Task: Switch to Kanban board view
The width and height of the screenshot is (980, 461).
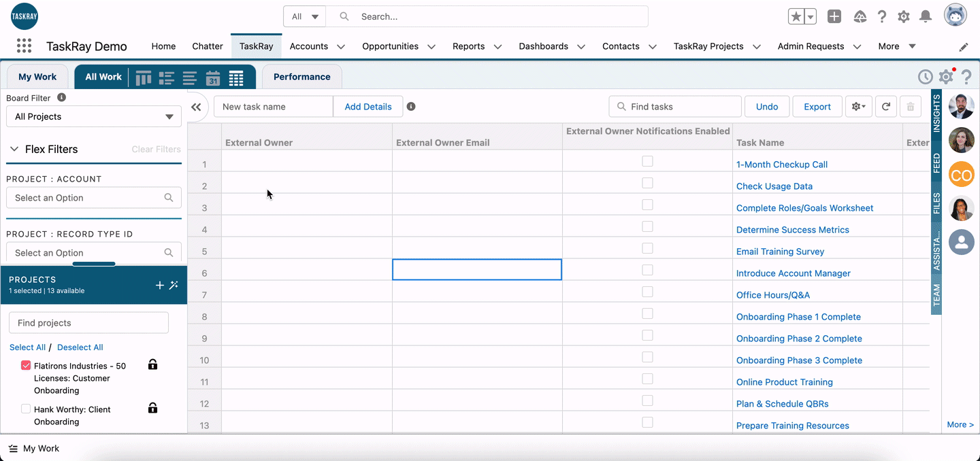Action: tap(144, 78)
